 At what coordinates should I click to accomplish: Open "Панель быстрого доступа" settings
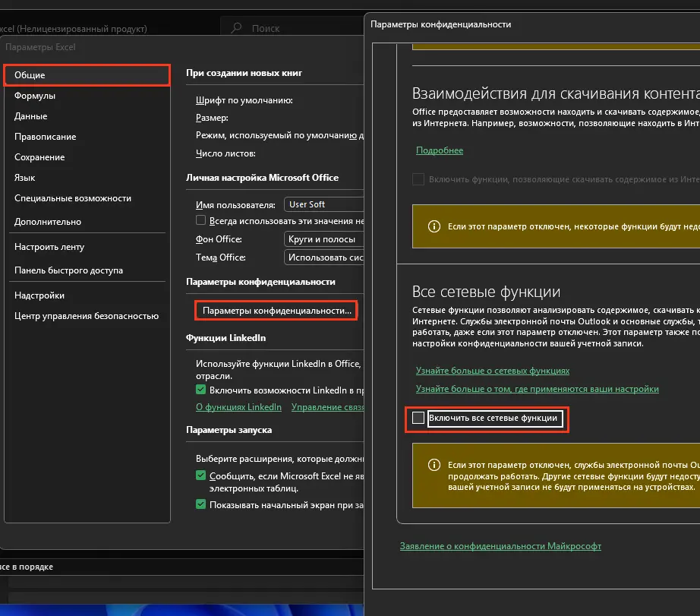[68, 270]
